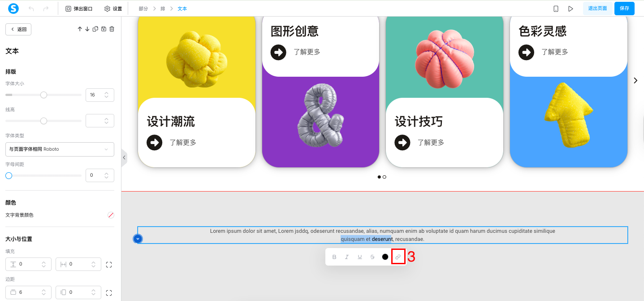Image resolution: width=644 pixels, height=301 pixels.
Task: Open the 字体类型 font dropdown
Action: pyautogui.click(x=60, y=149)
